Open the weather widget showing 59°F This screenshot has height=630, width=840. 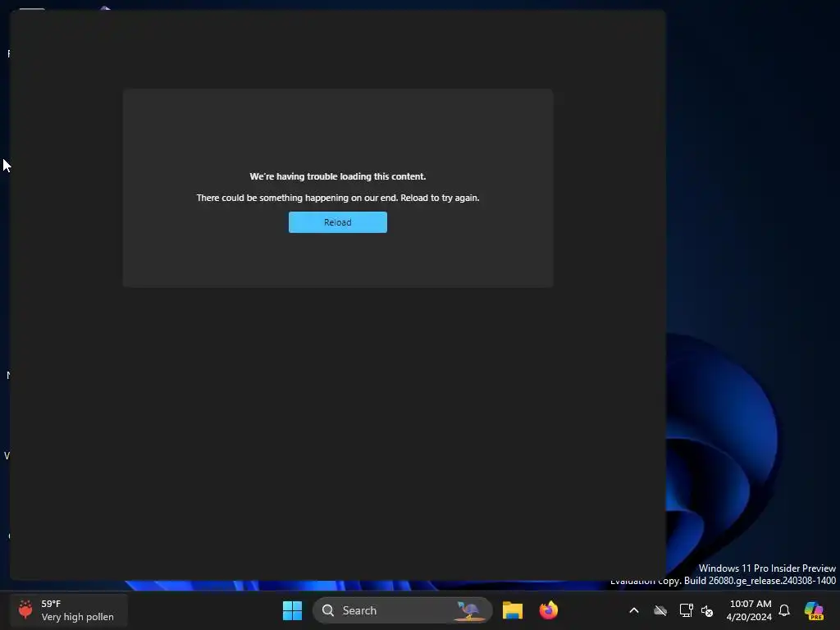pyautogui.click(x=68, y=610)
